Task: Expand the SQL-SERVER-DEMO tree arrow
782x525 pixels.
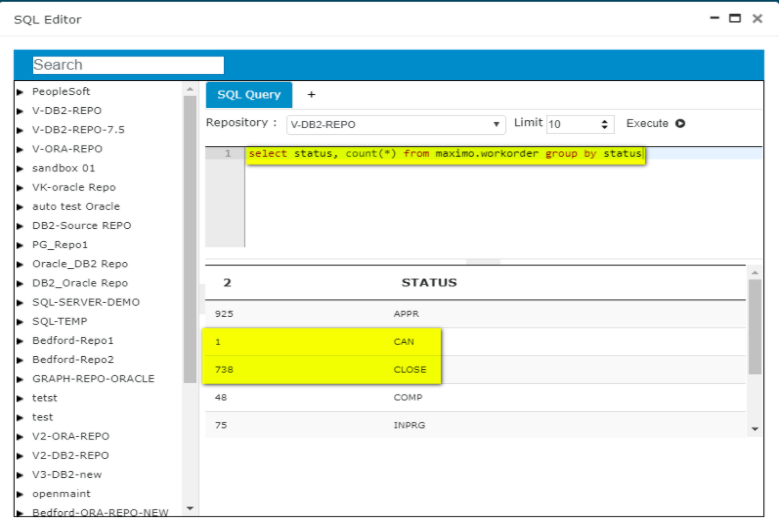Action: pos(20,302)
